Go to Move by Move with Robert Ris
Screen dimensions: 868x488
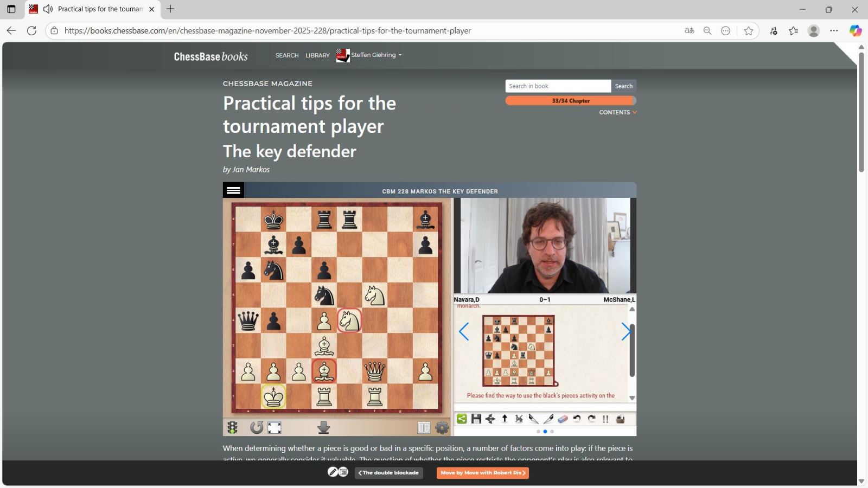pyautogui.click(x=482, y=473)
